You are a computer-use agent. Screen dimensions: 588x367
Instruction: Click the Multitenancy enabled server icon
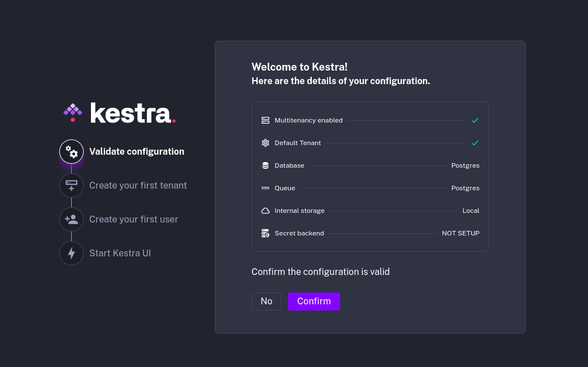(x=265, y=120)
